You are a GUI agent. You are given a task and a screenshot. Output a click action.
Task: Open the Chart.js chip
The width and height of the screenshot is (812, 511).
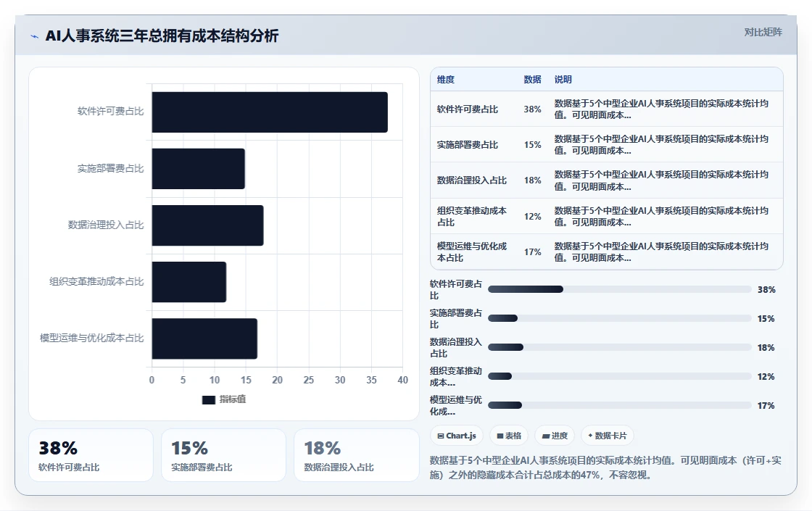coord(456,436)
